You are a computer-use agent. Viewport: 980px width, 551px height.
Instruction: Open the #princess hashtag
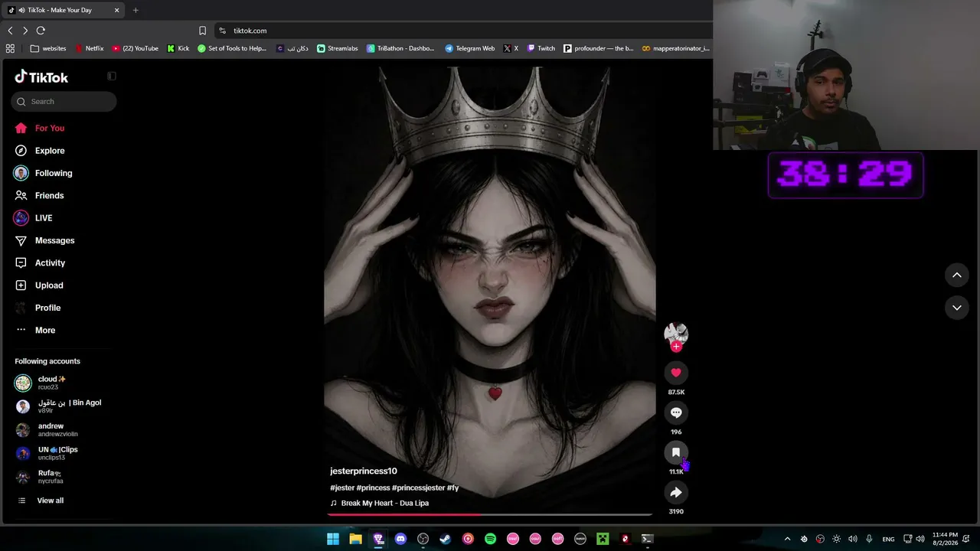coord(374,487)
